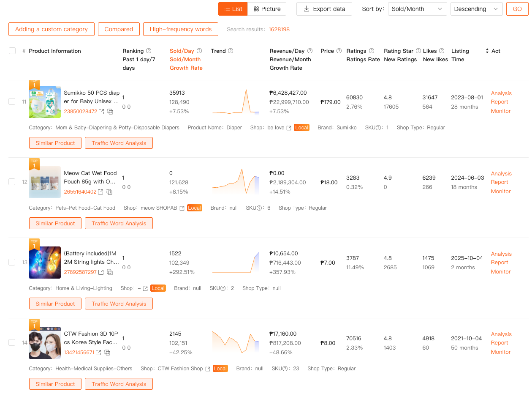Image resolution: width=532 pixels, height=394 pixels.
Task: Select the List view tab
Action: 233,9
